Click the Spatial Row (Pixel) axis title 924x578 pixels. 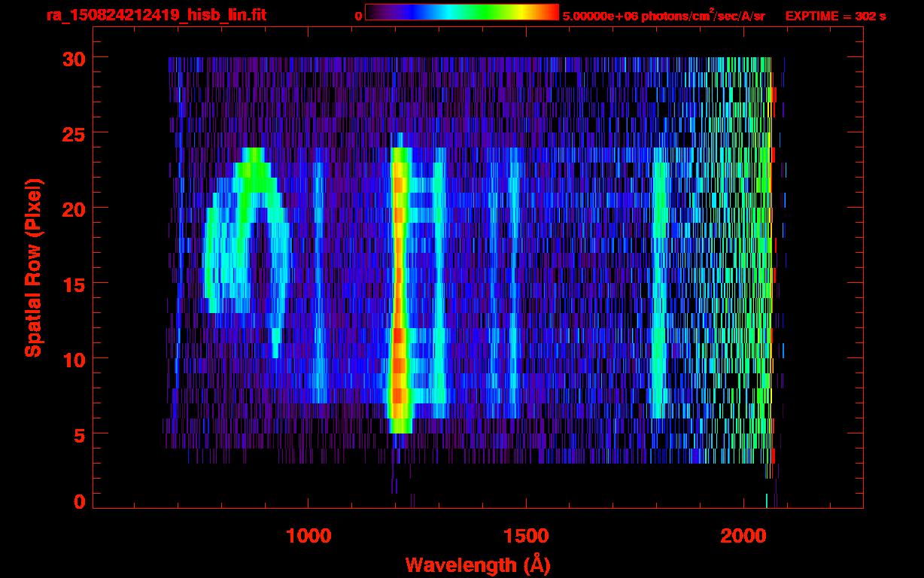tap(33, 267)
